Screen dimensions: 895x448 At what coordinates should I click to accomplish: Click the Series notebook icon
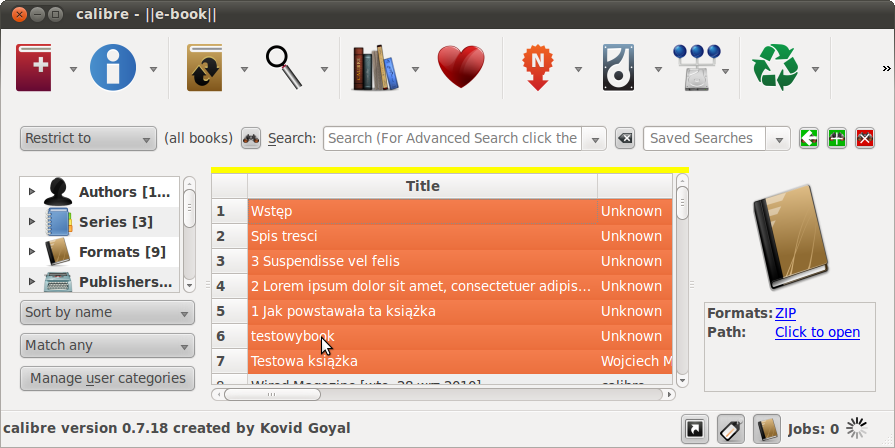[x=58, y=221]
